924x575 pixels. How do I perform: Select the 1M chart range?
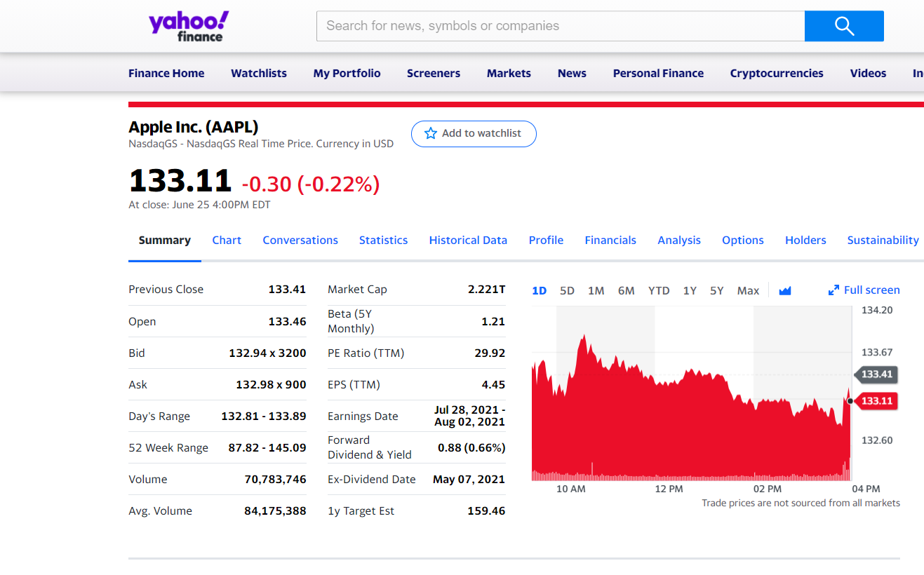coord(596,290)
